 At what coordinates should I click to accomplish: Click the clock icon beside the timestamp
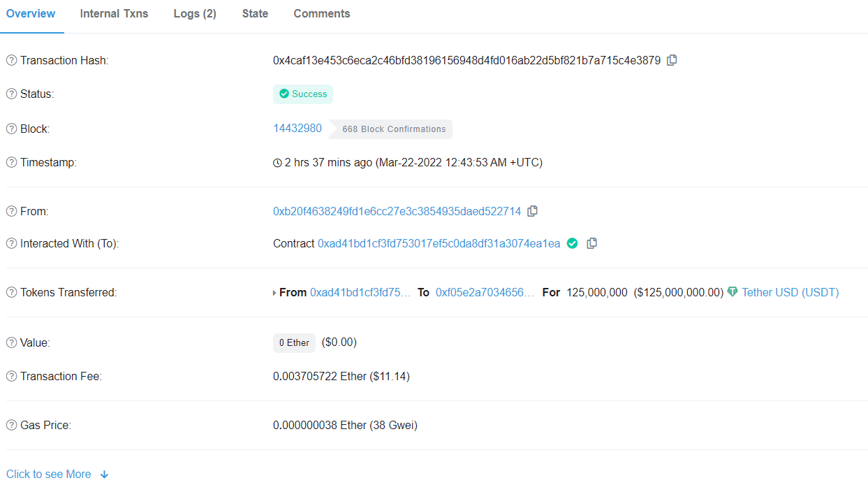(x=277, y=162)
